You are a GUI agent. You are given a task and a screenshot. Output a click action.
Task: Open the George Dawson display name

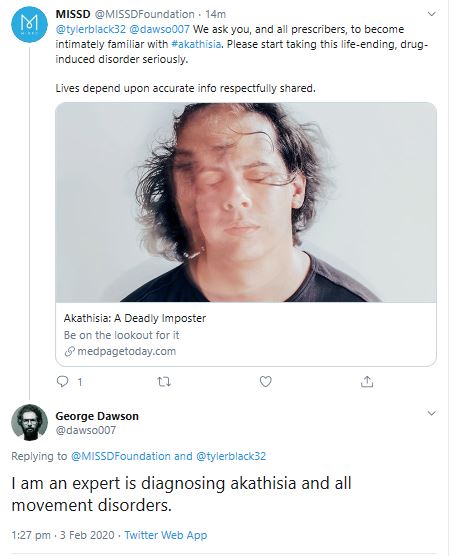click(97, 416)
